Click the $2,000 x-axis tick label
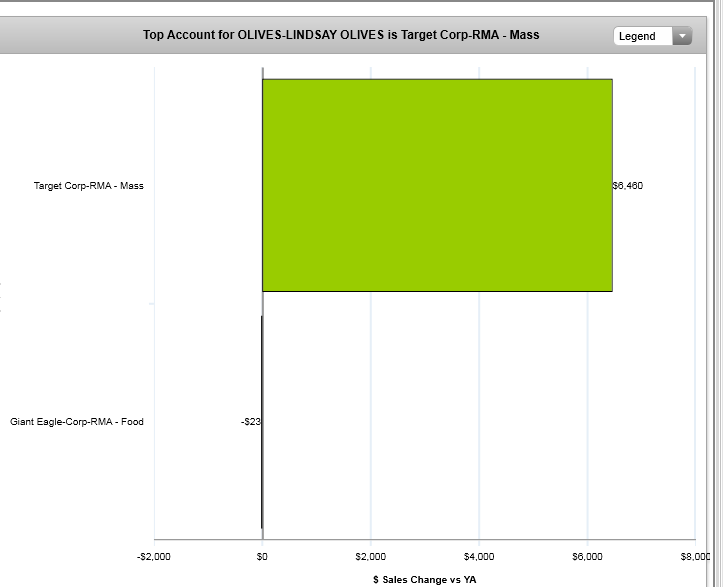This screenshot has width=723, height=587. coord(371,556)
